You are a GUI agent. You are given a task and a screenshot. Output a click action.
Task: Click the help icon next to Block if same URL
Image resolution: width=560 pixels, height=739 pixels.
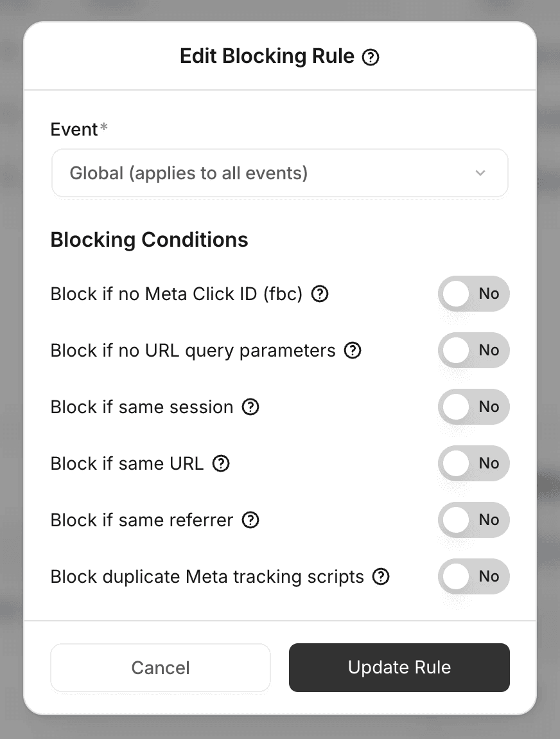220,463
